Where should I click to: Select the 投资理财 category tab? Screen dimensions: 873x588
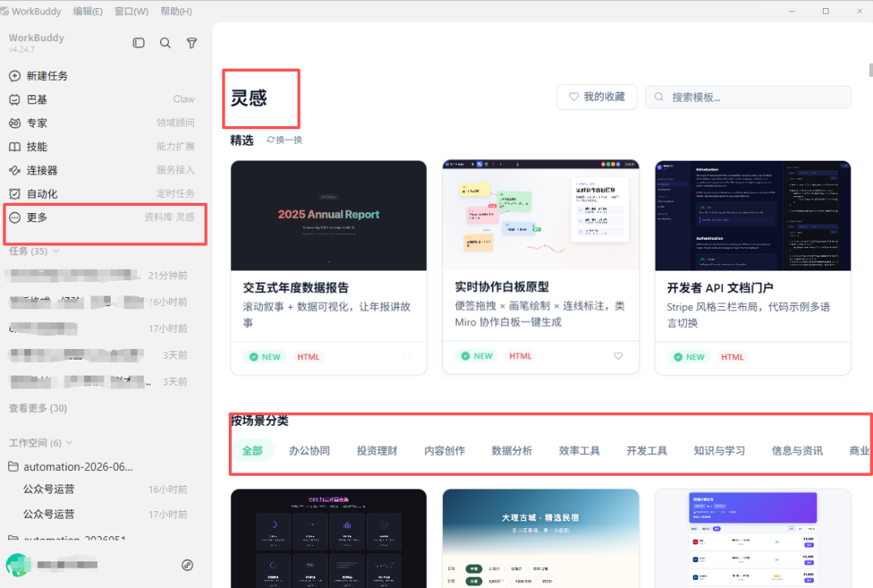click(377, 451)
